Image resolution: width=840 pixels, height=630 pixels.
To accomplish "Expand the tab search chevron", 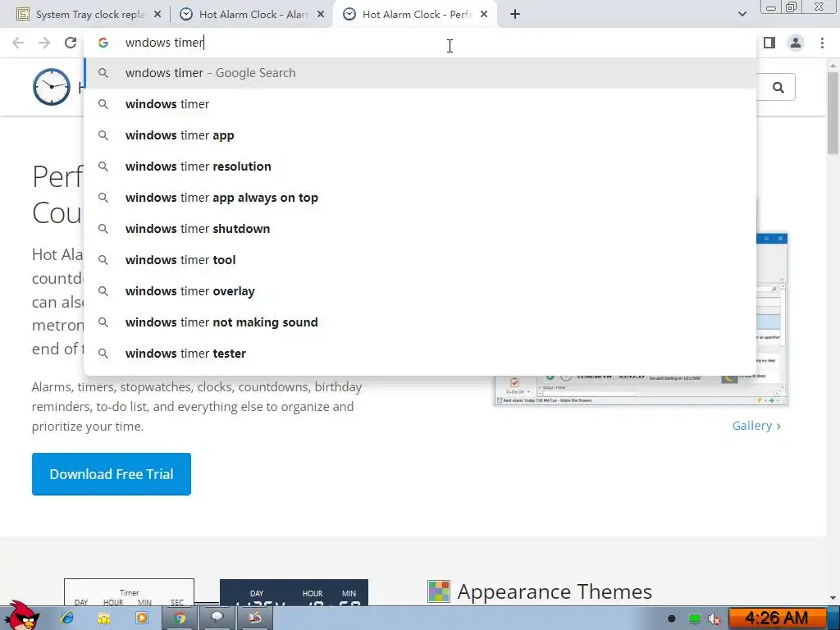I will point(742,15).
